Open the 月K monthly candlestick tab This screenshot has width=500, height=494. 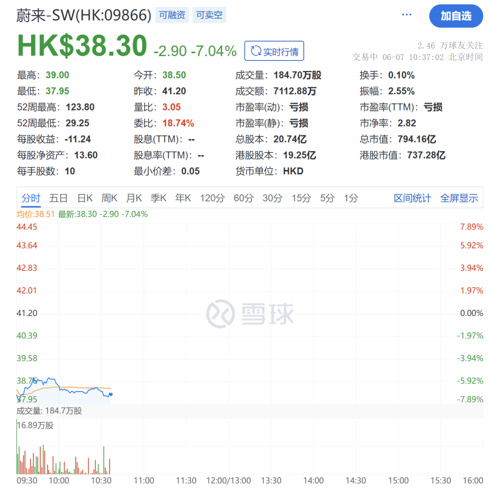click(134, 198)
